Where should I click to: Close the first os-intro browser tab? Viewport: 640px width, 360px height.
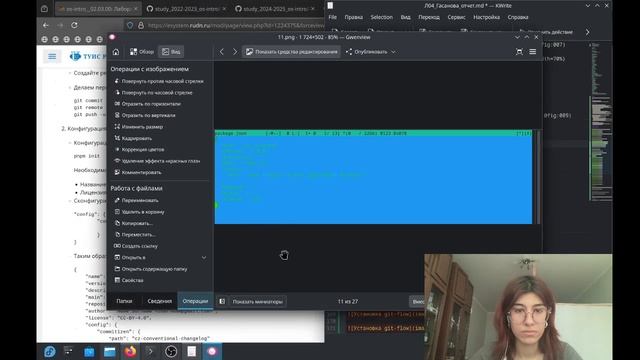coord(136,9)
